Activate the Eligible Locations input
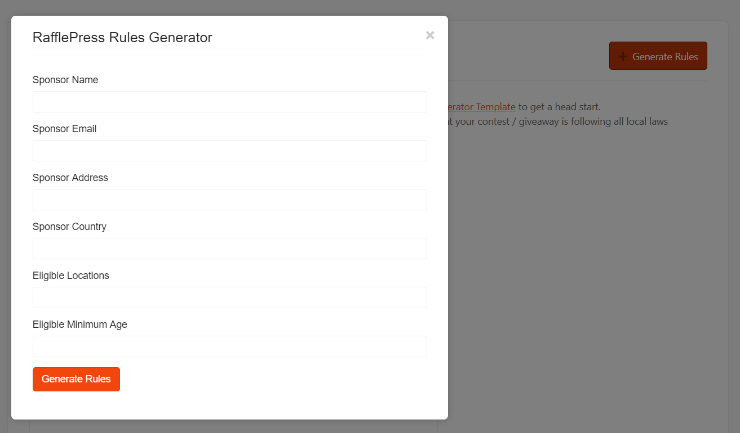Viewport: 740px width, 433px height. [x=229, y=298]
